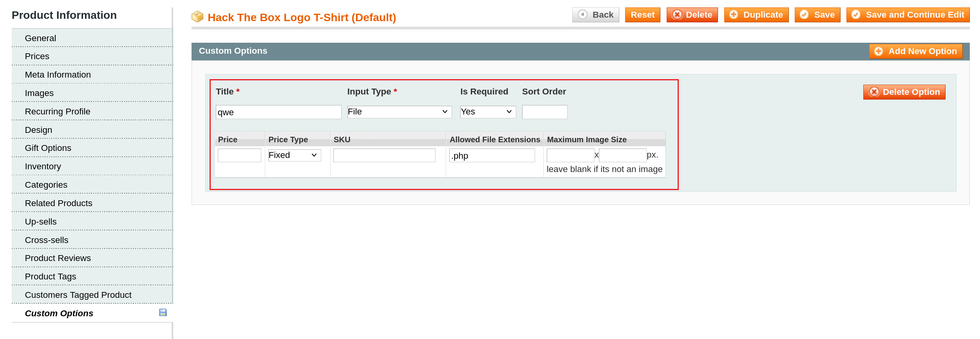Click the maximum image height field
The width and height of the screenshot is (980, 339).
623,155
